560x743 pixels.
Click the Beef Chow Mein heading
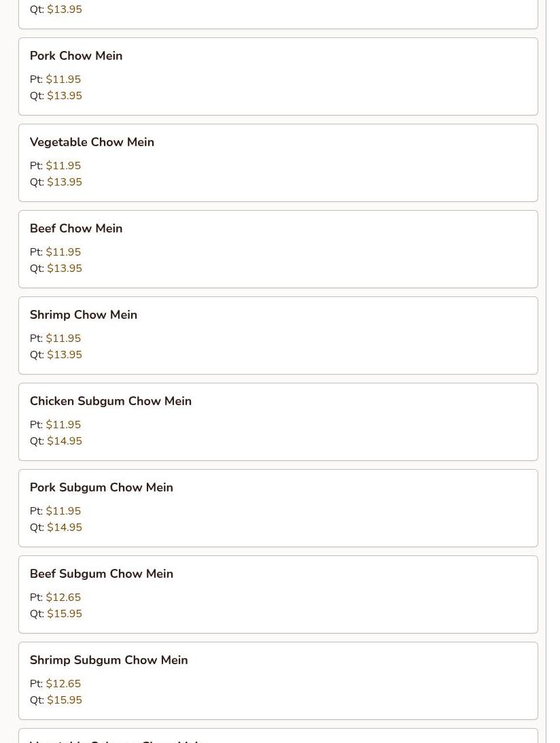click(x=76, y=228)
